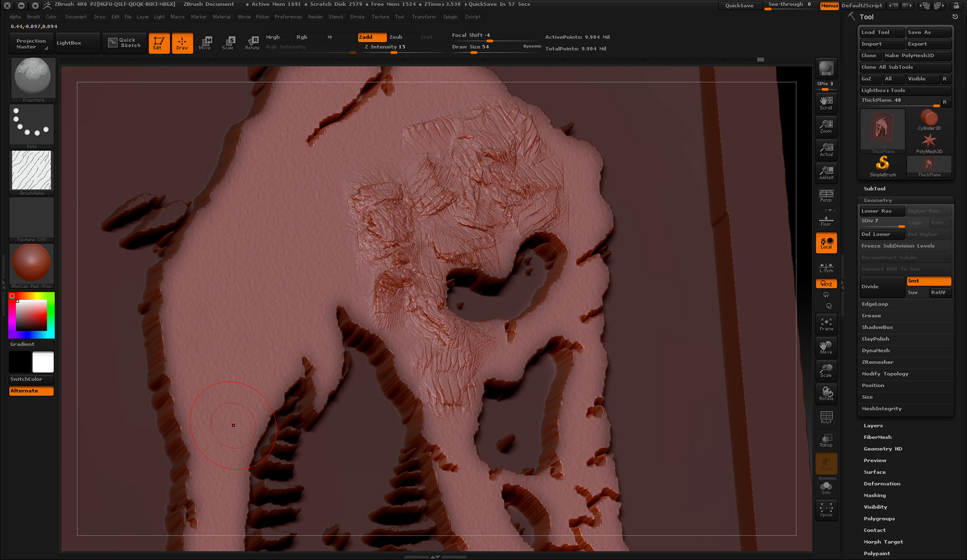
Task: Click the BPR render icon
Action: click(826, 68)
